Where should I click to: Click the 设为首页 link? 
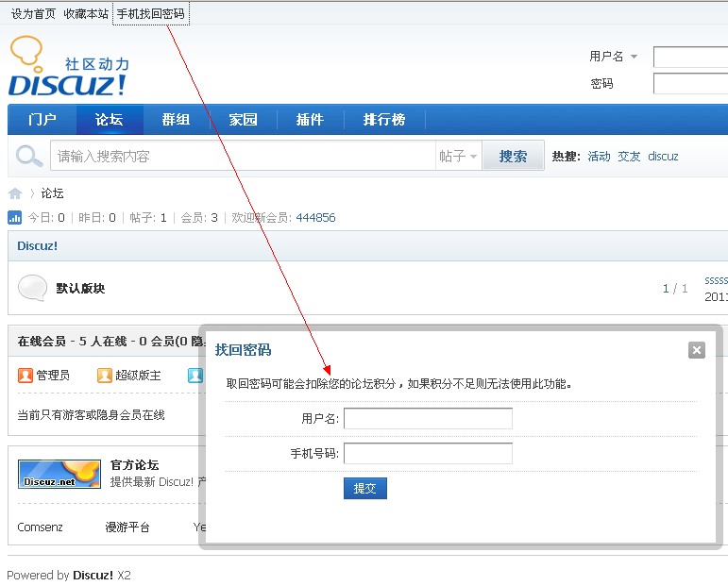click(x=33, y=14)
